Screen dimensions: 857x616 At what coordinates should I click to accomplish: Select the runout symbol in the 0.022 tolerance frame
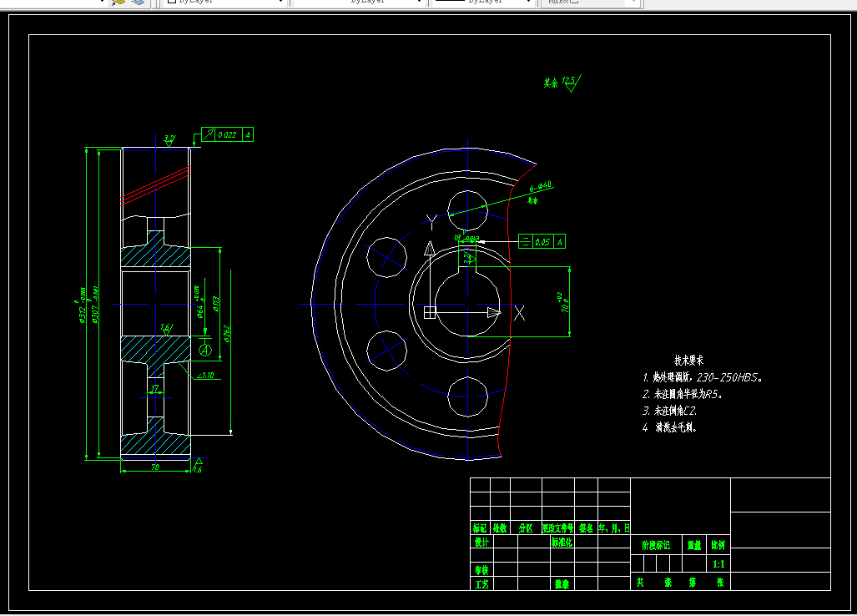209,134
